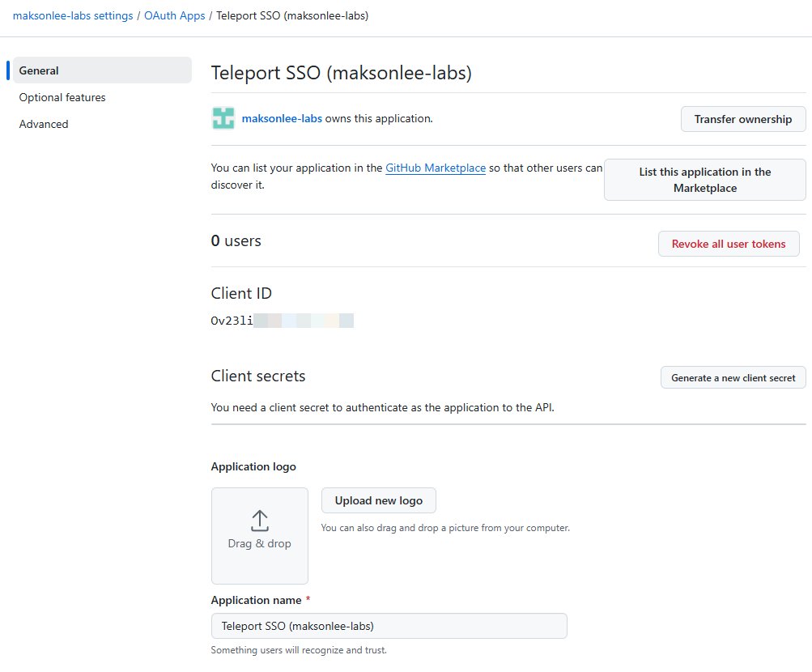This screenshot has height=672, width=812.
Task: Focus the Application name text field
Action: 389,626
